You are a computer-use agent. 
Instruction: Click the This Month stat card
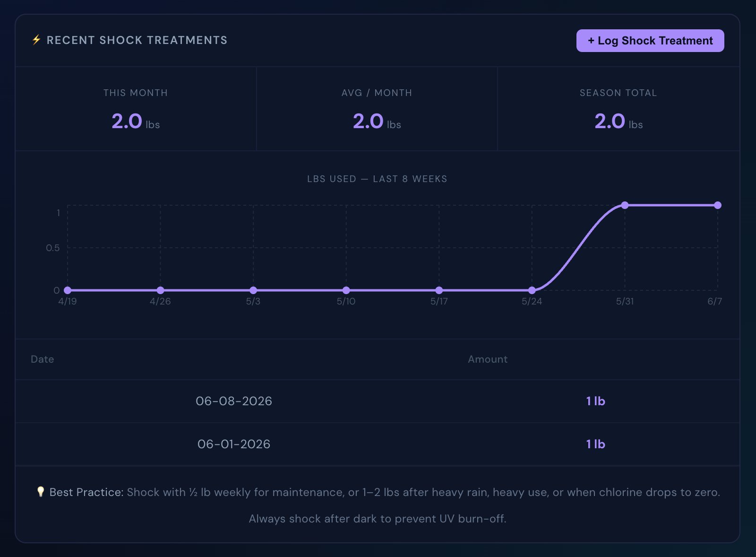(136, 109)
